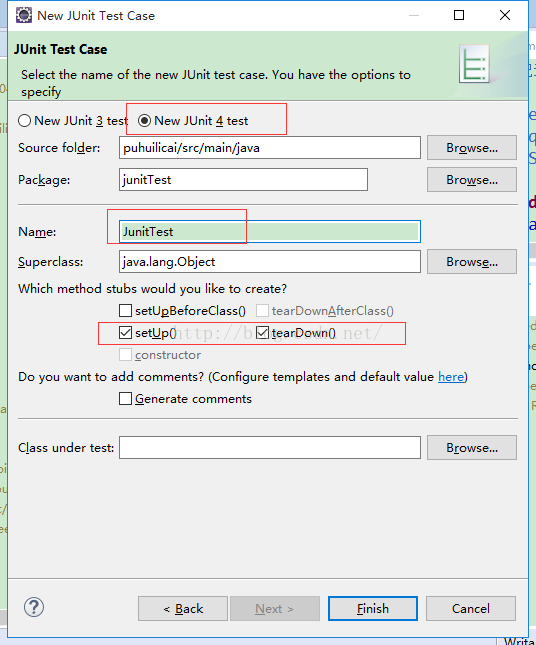The width and height of the screenshot is (536, 645).
Task: Cancel the New JUnit Test Case dialog
Action: pos(471,608)
